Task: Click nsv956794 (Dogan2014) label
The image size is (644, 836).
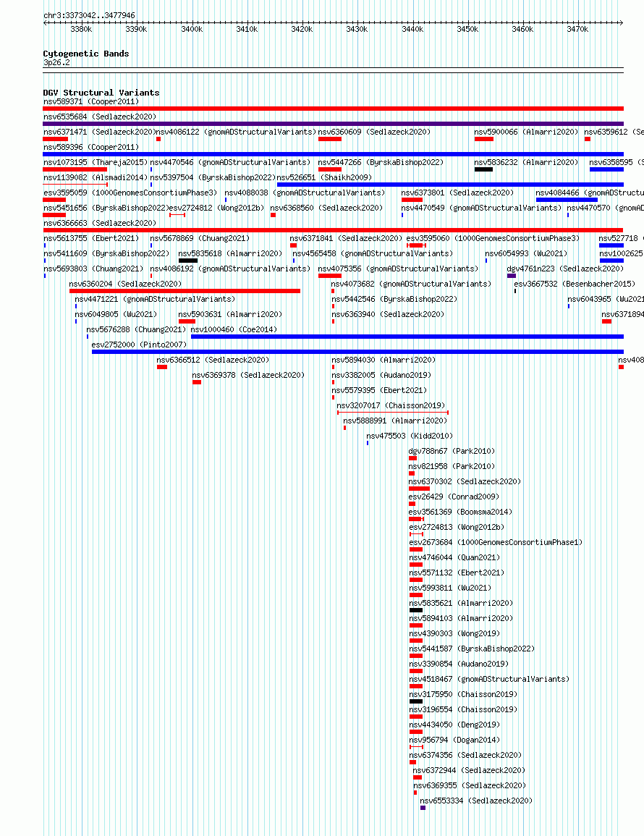Action: pos(454,740)
